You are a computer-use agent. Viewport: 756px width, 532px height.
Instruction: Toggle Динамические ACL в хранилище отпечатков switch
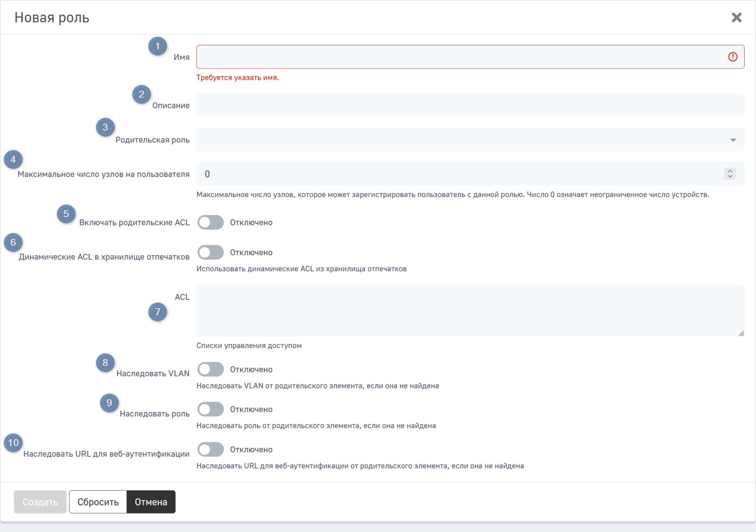click(x=211, y=252)
